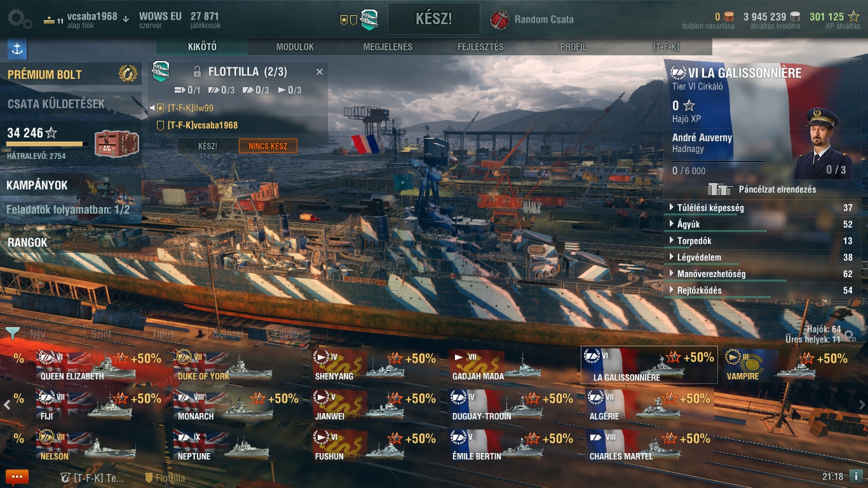Viewport: 868px width, 488px height.
Task: Expand the Torpedók stats section
Action: coord(762,241)
